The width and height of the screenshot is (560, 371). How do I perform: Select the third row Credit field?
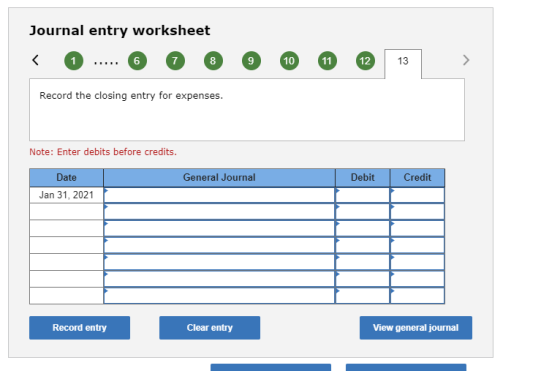418,229
